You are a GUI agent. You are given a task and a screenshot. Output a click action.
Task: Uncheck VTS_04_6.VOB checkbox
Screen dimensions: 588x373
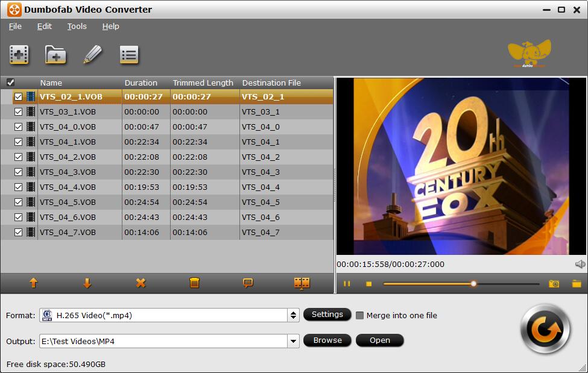(18, 217)
